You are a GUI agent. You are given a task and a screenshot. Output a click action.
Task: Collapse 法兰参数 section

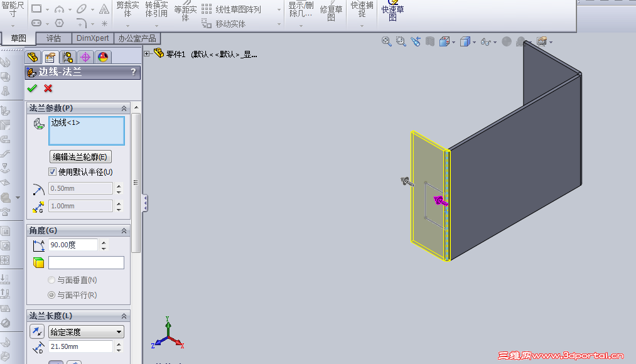(x=124, y=108)
